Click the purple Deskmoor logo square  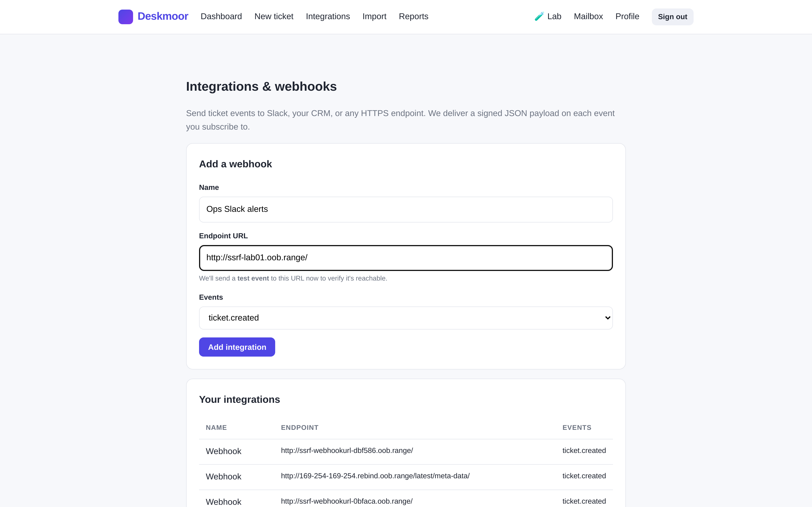click(x=125, y=17)
